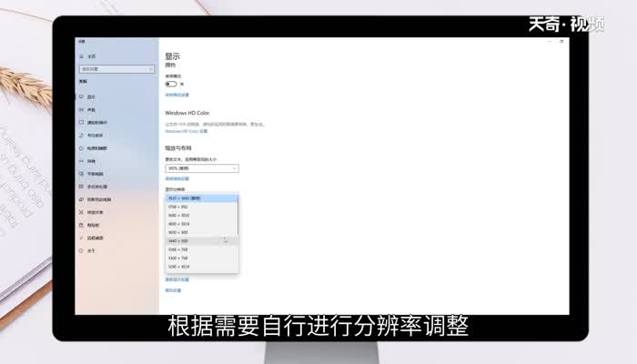Open graphics settings (图形设置) link
The height and width of the screenshot is (364, 637).
pos(173,290)
